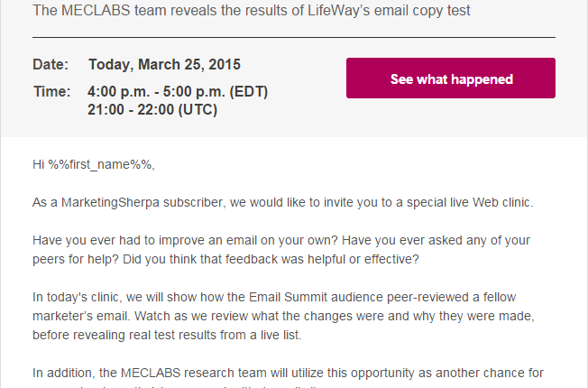588x388 pixels.
Task: Click the 21:00 - 22:00 (UTC) time
Action: pyautogui.click(x=152, y=110)
